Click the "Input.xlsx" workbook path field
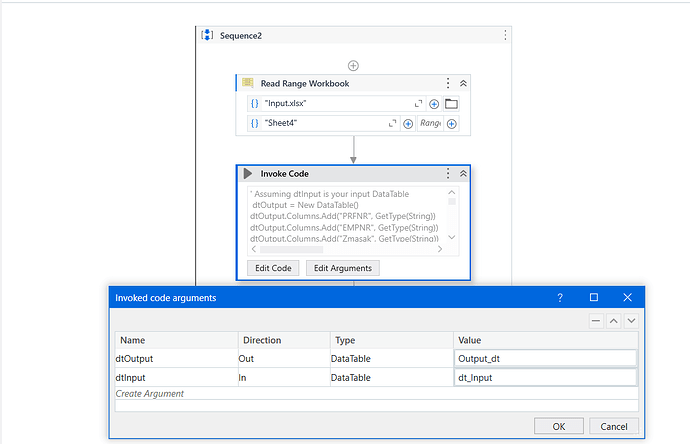This screenshot has width=690, height=444. point(337,103)
